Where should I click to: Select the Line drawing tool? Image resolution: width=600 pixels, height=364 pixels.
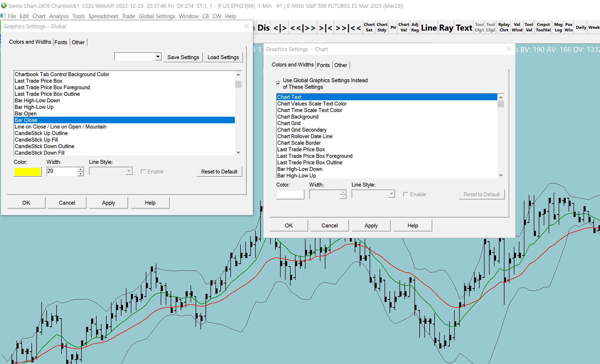point(429,28)
